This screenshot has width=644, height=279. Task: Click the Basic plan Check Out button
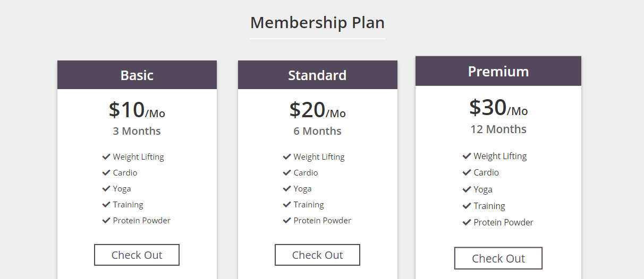click(x=137, y=255)
